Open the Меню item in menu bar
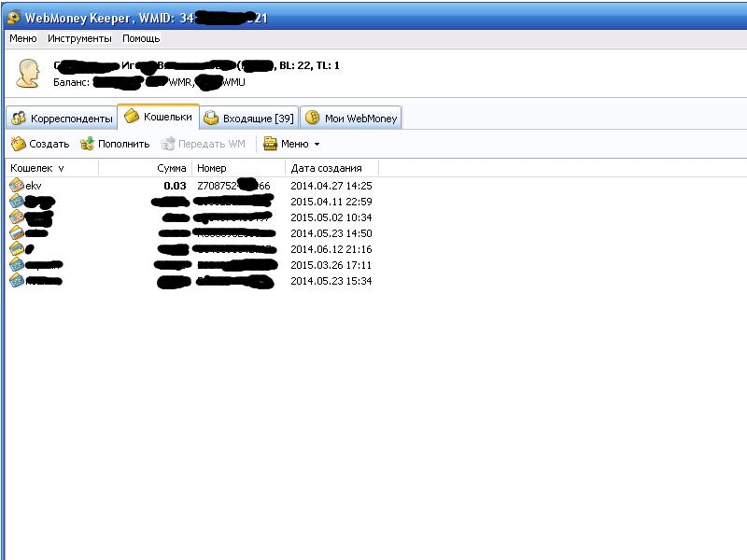This screenshot has width=747, height=560. tap(22, 38)
